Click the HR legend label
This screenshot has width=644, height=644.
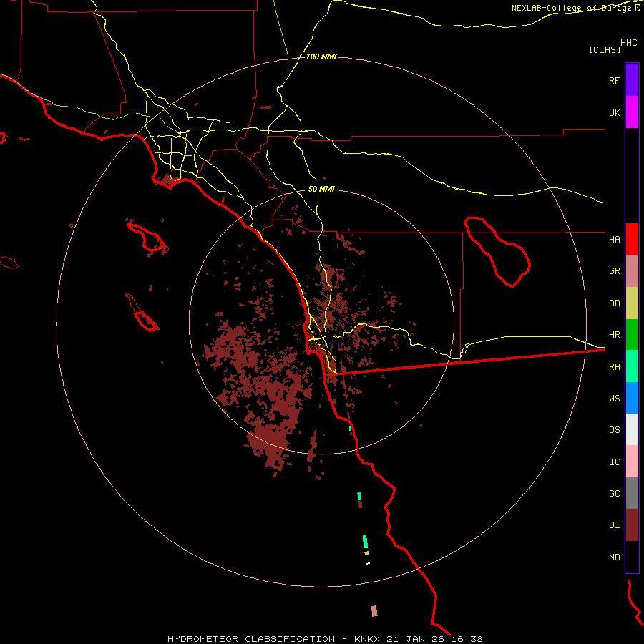pyautogui.click(x=614, y=335)
